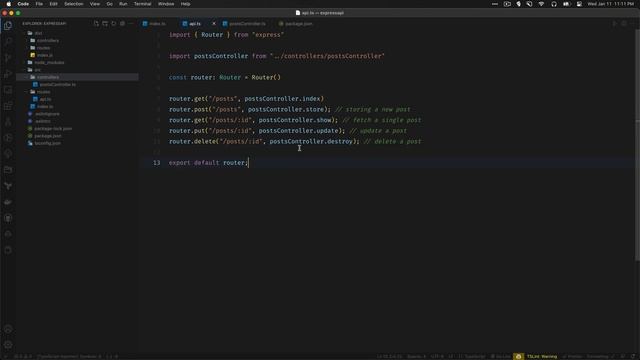This screenshot has width=640, height=360.
Task: Open index.js in the dist folder
Action: (x=78, y=55)
